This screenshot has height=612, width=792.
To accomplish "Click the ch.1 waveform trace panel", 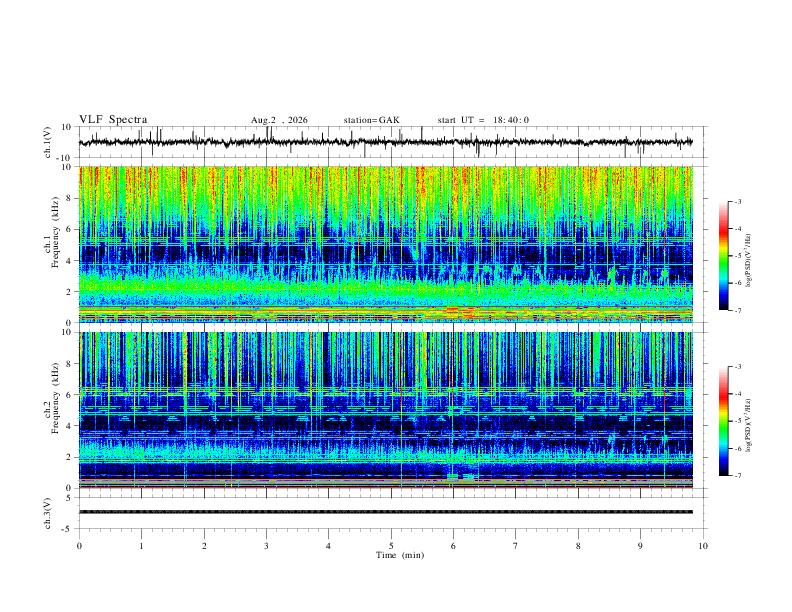I will [x=386, y=142].
